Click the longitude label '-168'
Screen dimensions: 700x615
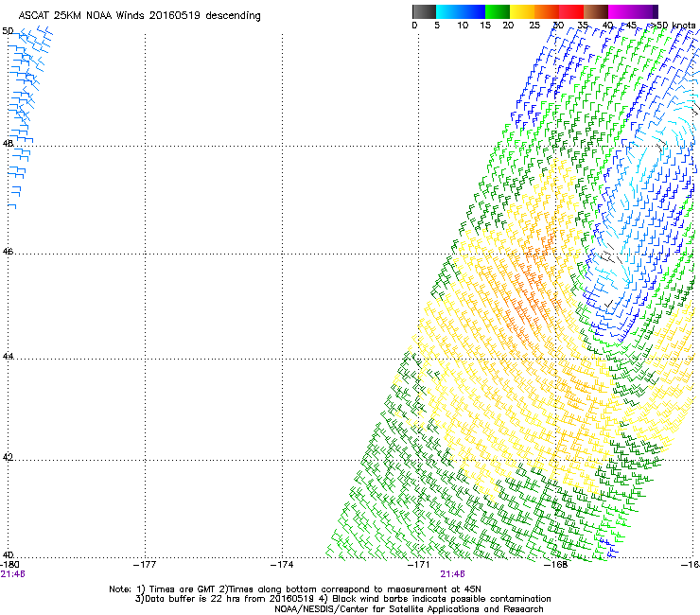[556, 565]
